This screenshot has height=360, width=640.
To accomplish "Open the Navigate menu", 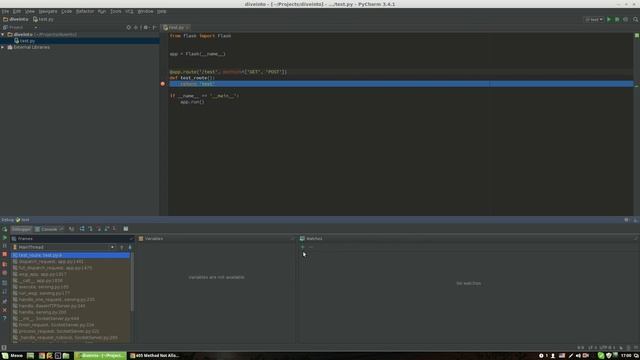I will click(x=48, y=11).
